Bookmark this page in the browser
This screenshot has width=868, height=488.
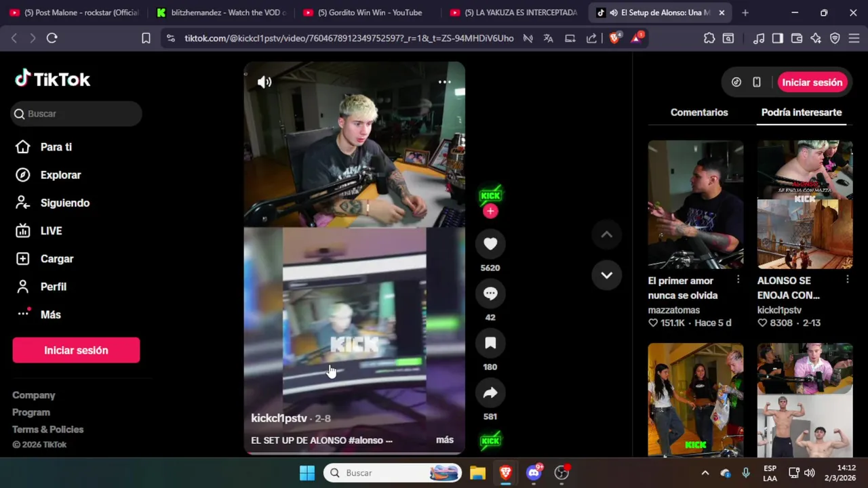(x=146, y=38)
